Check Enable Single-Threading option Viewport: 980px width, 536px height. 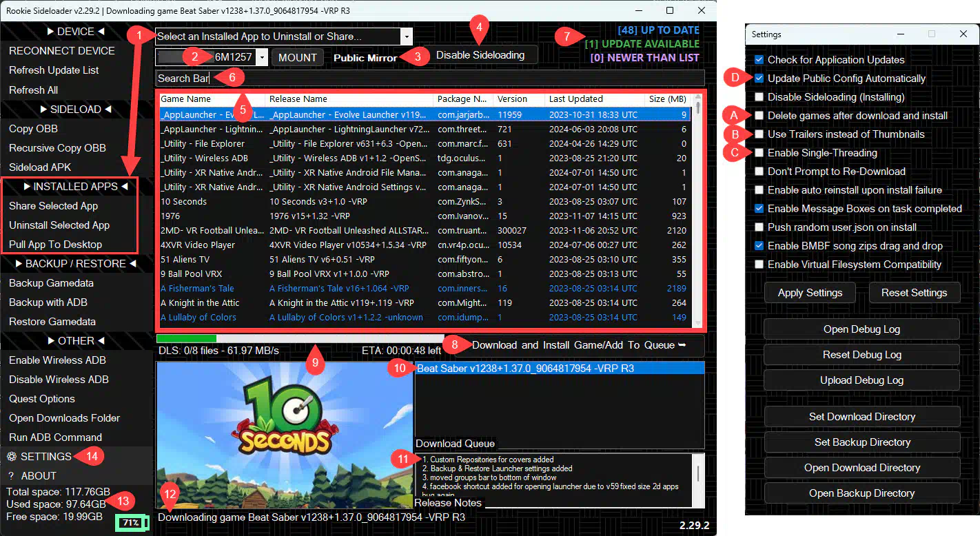click(759, 153)
